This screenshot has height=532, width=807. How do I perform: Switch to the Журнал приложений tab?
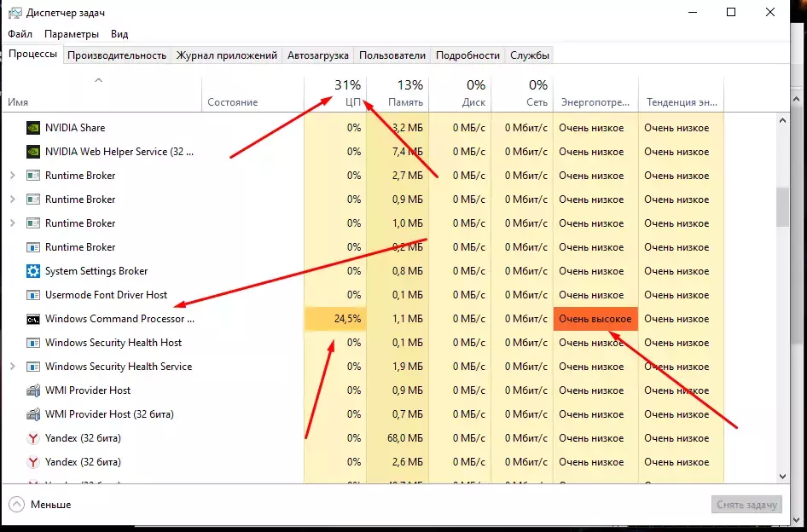[226, 55]
